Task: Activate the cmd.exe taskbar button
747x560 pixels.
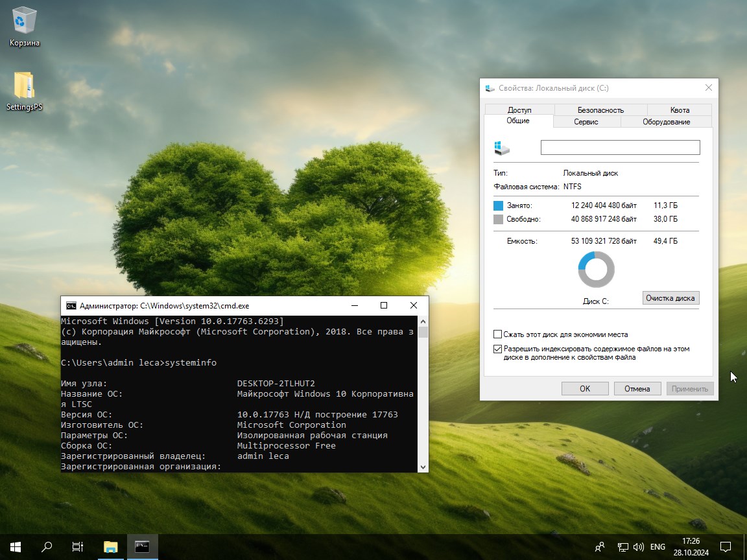Action: (142, 546)
